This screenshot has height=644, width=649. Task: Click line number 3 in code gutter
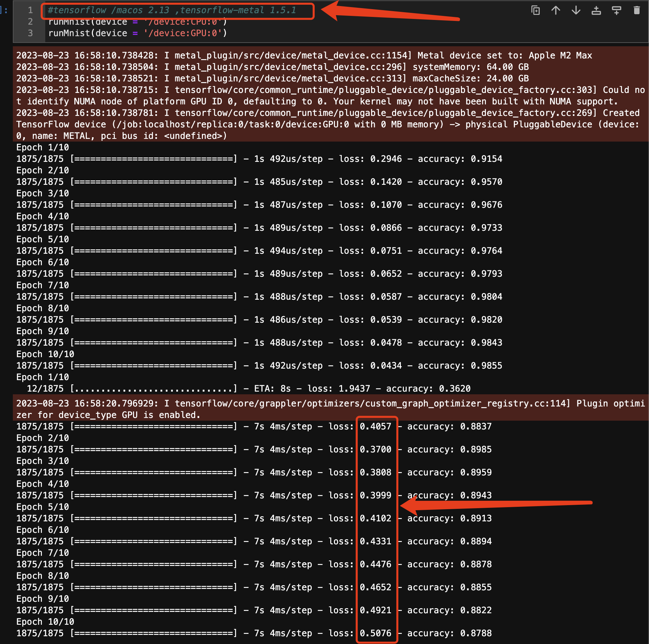click(30, 33)
